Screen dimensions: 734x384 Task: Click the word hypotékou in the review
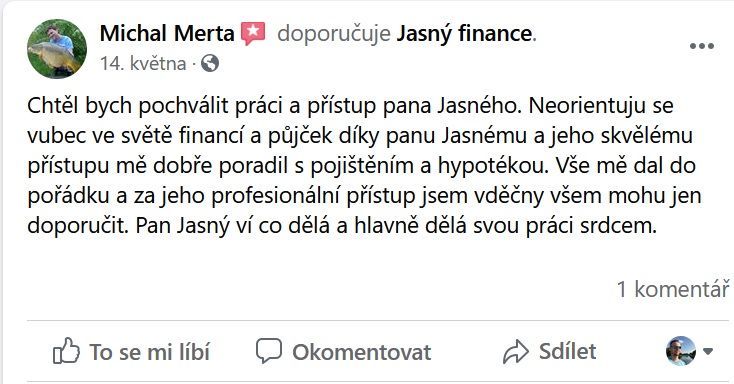[493, 166]
